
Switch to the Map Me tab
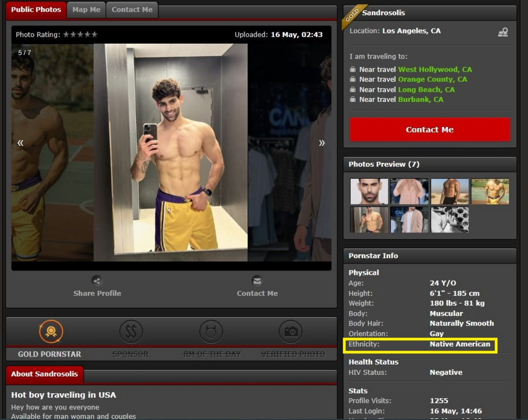tap(86, 10)
